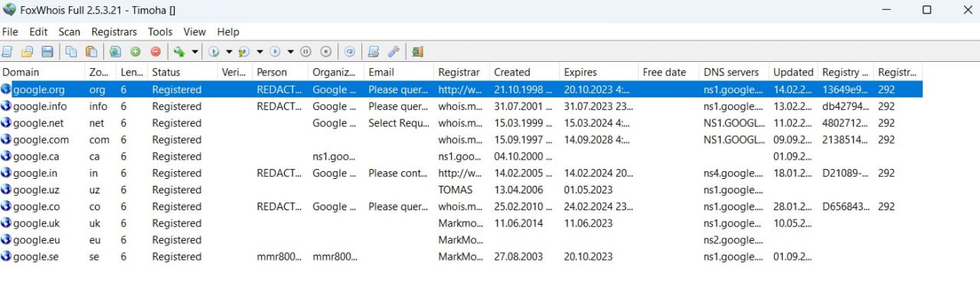Sort by the Expires column header
The width and height of the screenshot is (980, 302).
(x=599, y=72)
